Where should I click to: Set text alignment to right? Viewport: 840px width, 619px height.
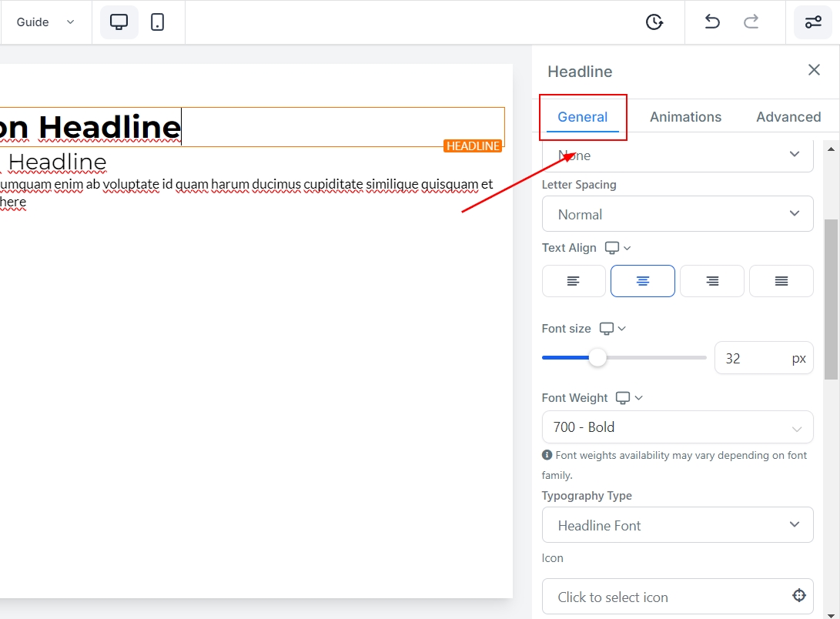(x=712, y=281)
